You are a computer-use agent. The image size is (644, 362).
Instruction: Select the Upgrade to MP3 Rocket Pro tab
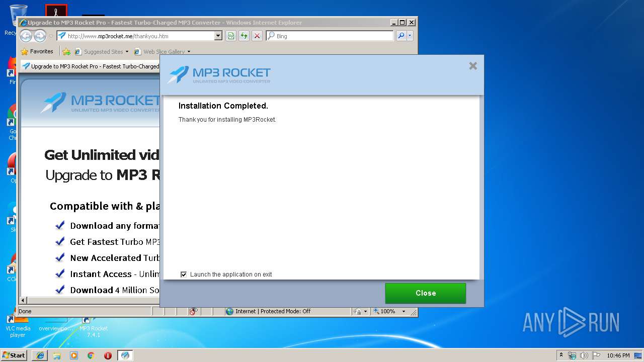coord(91,66)
